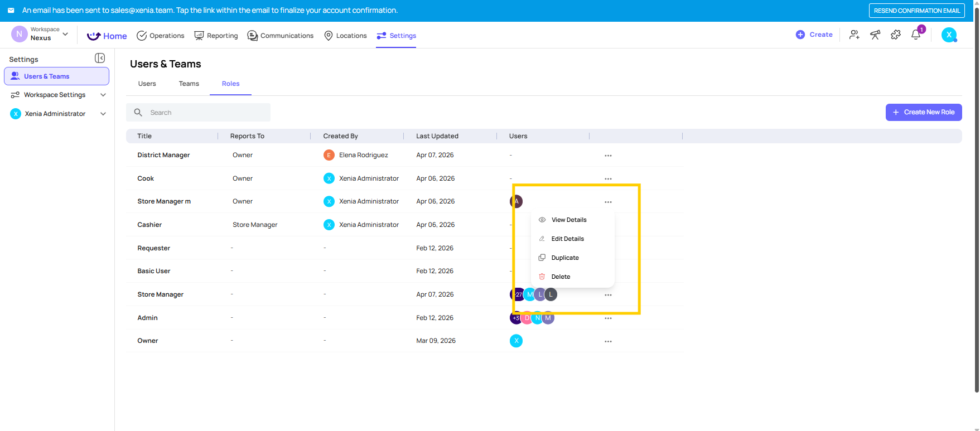Image resolution: width=980 pixels, height=431 pixels.
Task: Open three-dot menu for Owner role
Action: 608,341
